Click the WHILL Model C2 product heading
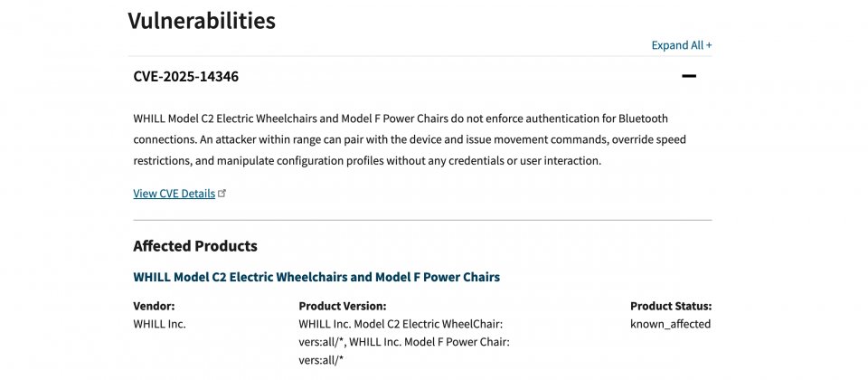The width and height of the screenshot is (868, 380). 316,277
